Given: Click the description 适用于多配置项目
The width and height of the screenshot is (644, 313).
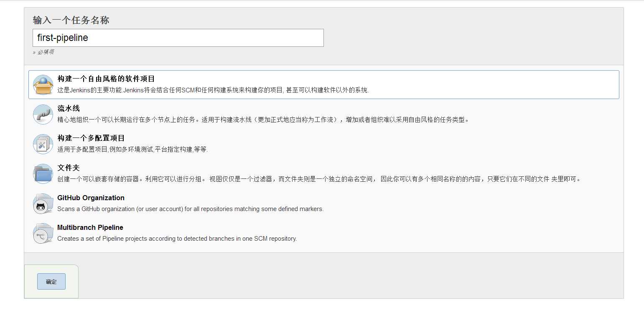Looking at the screenshot, I should coord(132,149).
